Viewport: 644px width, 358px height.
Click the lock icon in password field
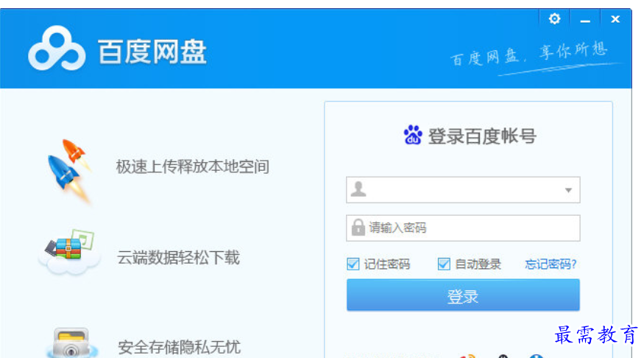(x=358, y=228)
